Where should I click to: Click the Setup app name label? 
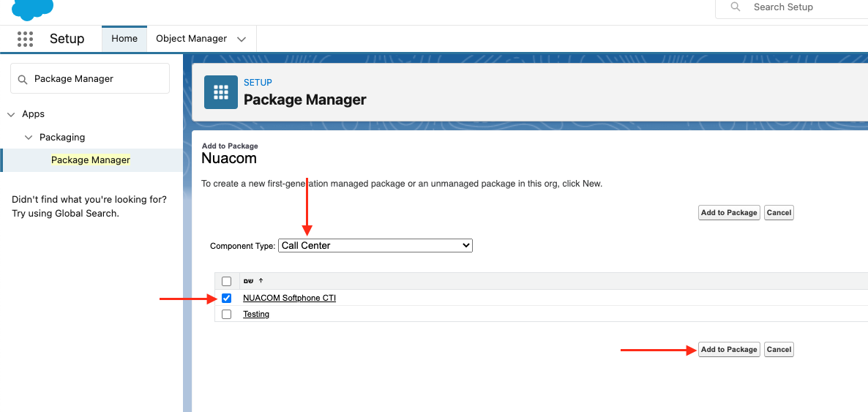pos(67,39)
